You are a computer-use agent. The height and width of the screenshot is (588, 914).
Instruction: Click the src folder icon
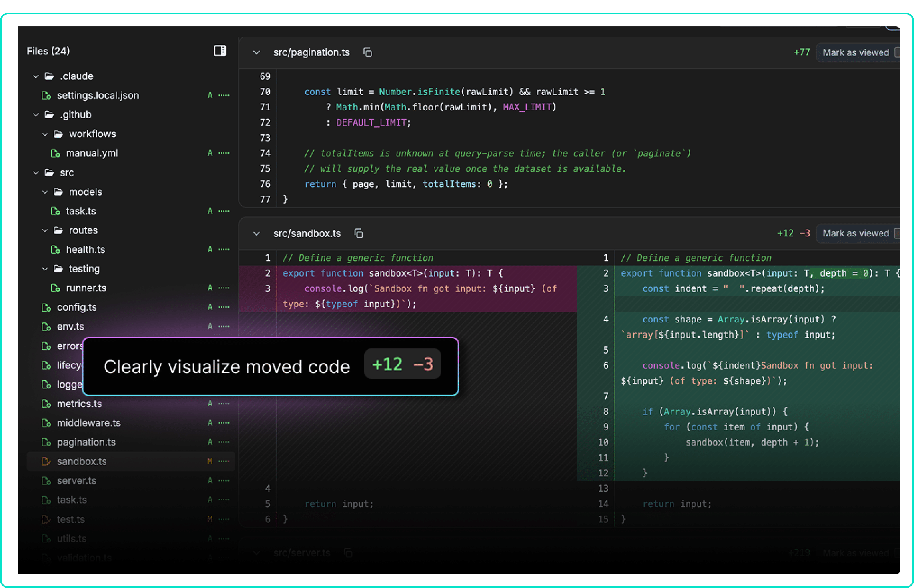point(49,173)
